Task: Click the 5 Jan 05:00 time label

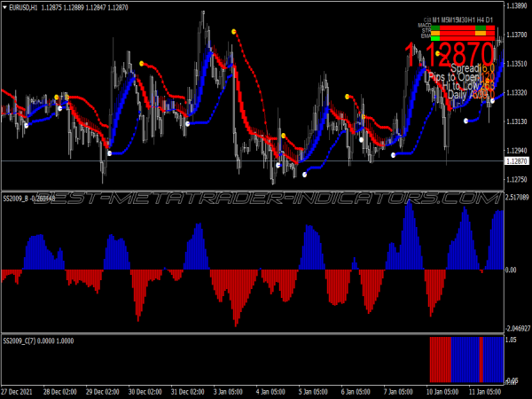Action: coord(313,392)
